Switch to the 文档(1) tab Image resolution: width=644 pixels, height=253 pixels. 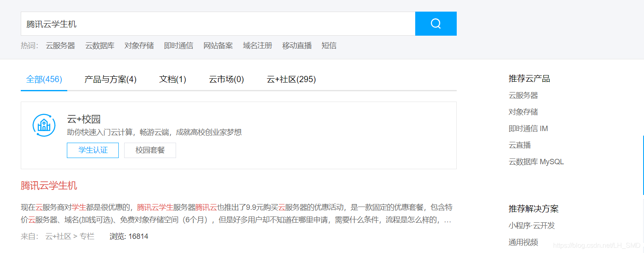point(172,79)
